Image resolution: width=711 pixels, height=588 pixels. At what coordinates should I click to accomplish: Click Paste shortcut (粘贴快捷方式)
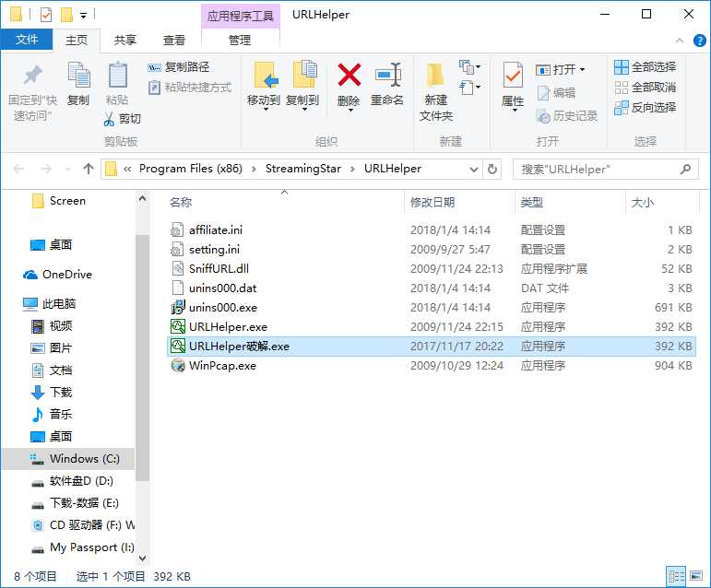pyautogui.click(x=190, y=87)
